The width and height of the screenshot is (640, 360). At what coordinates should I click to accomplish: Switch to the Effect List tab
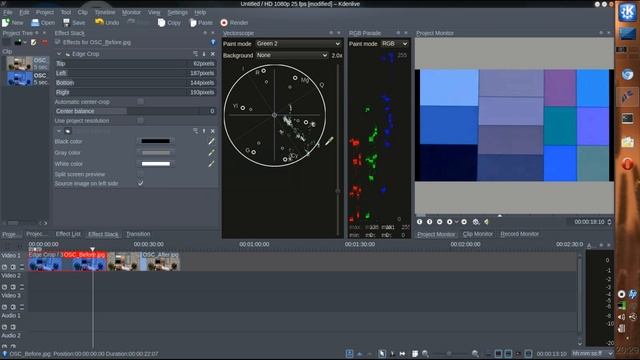click(x=68, y=234)
